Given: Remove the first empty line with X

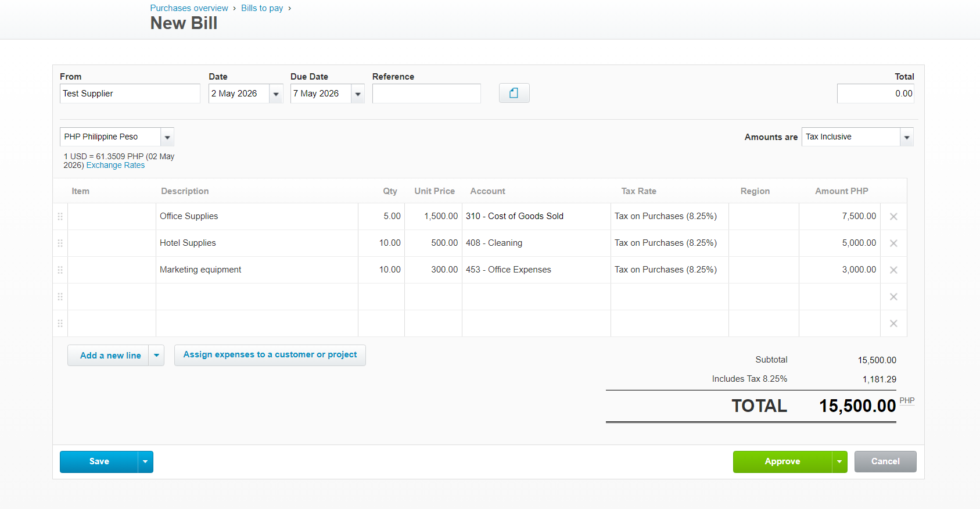Looking at the screenshot, I should tap(893, 297).
